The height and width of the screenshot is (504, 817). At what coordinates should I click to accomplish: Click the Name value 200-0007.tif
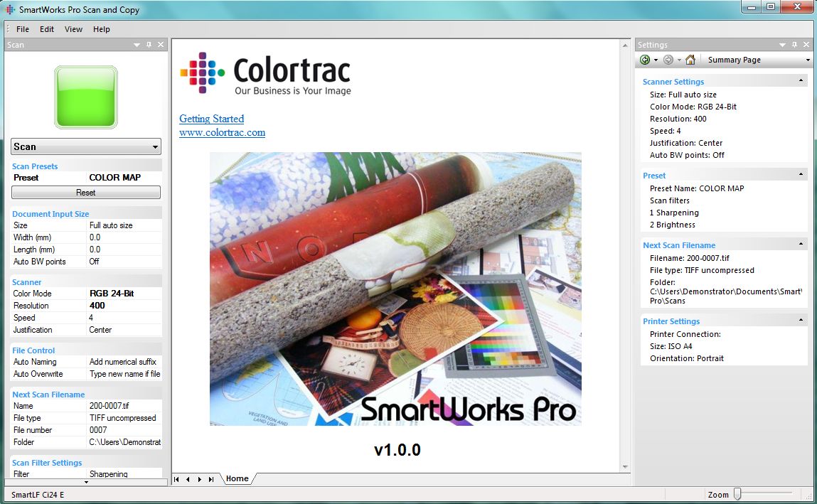tap(109, 406)
